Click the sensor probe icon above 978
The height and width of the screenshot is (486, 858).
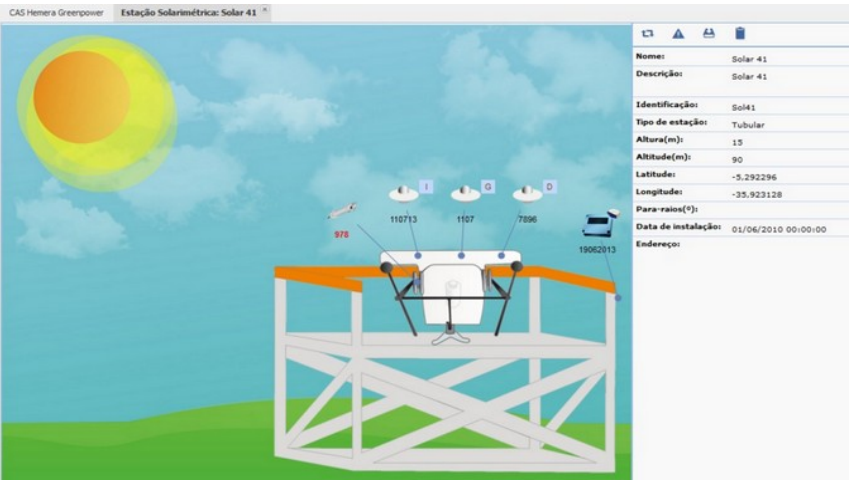341,211
